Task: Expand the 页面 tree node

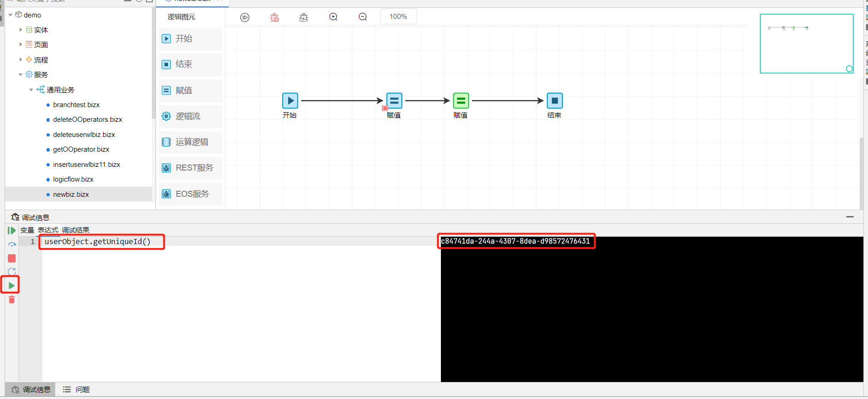Action: [21, 45]
